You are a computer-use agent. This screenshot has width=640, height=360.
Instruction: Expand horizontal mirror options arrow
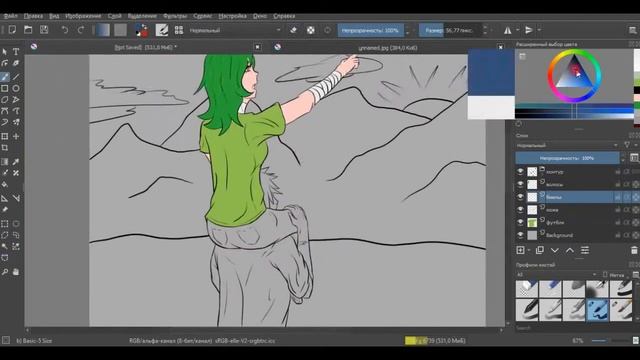point(518,30)
